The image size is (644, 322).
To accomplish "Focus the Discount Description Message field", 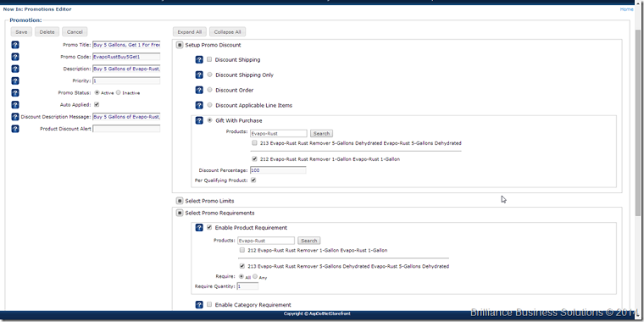I will pos(126,117).
